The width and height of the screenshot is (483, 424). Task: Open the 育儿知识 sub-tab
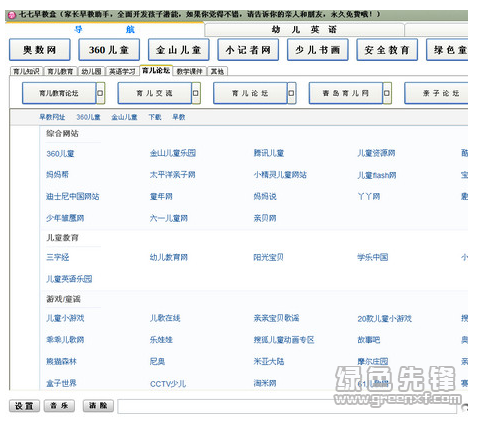26,71
